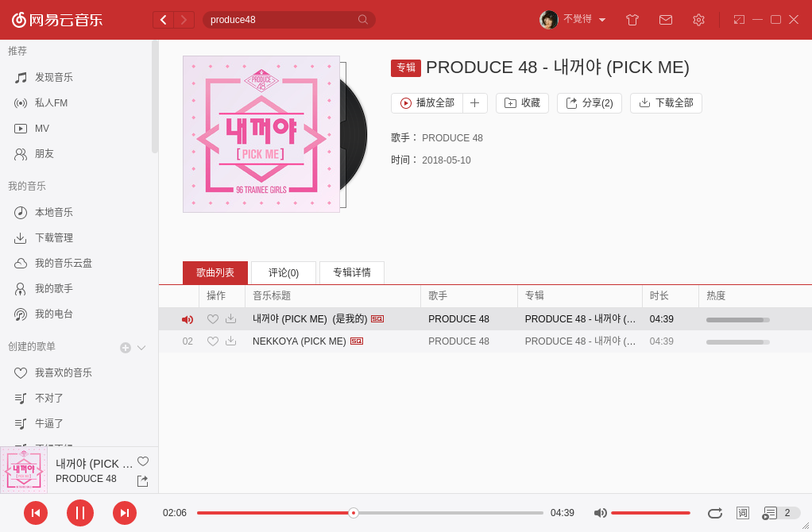Screen dimensions: 812x532
Task: Open the play queue list icon
Action: point(770,513)
